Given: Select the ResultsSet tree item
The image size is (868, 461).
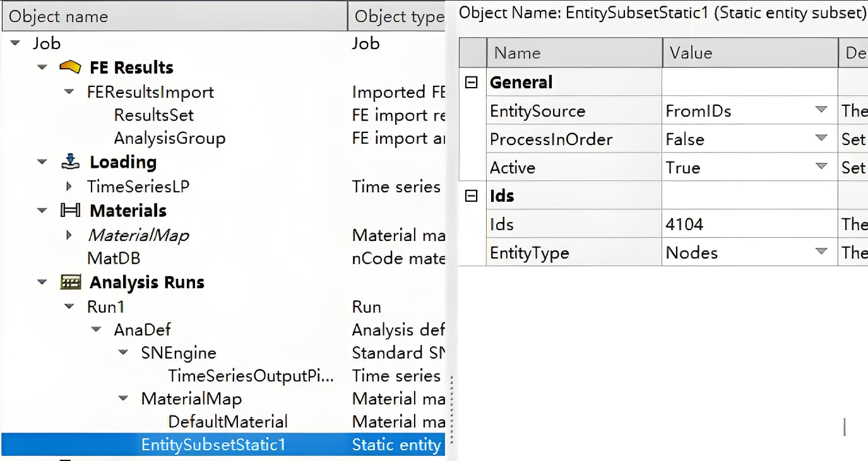Looking at the screenshot, I should tap(153, 115).
